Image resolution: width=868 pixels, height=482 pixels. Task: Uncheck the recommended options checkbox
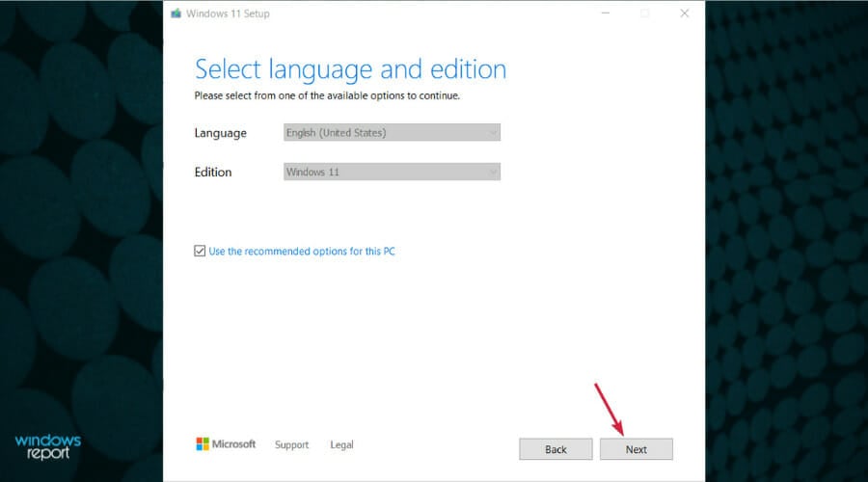coord(200,252)
